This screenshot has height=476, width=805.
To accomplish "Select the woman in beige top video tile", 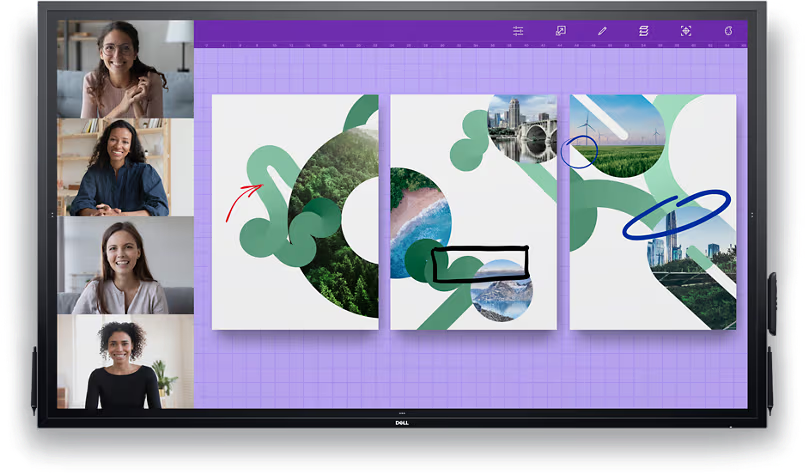I will (x=125, y=265).
